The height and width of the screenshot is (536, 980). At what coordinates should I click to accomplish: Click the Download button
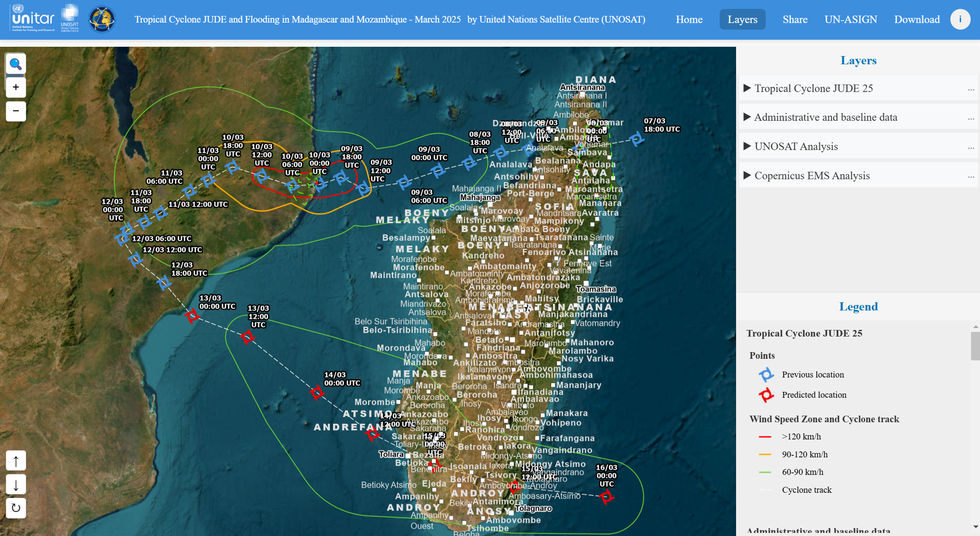coord(917,19)
